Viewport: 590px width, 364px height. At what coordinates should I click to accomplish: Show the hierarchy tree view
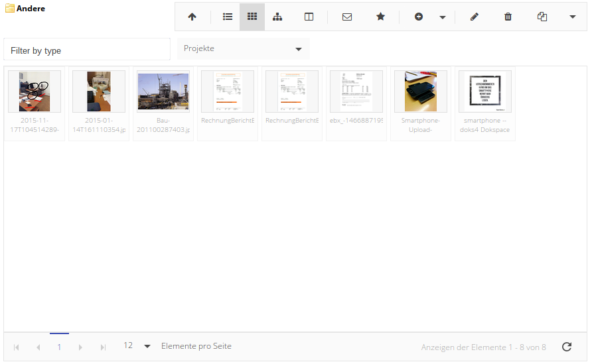click(x=277, y=17)
